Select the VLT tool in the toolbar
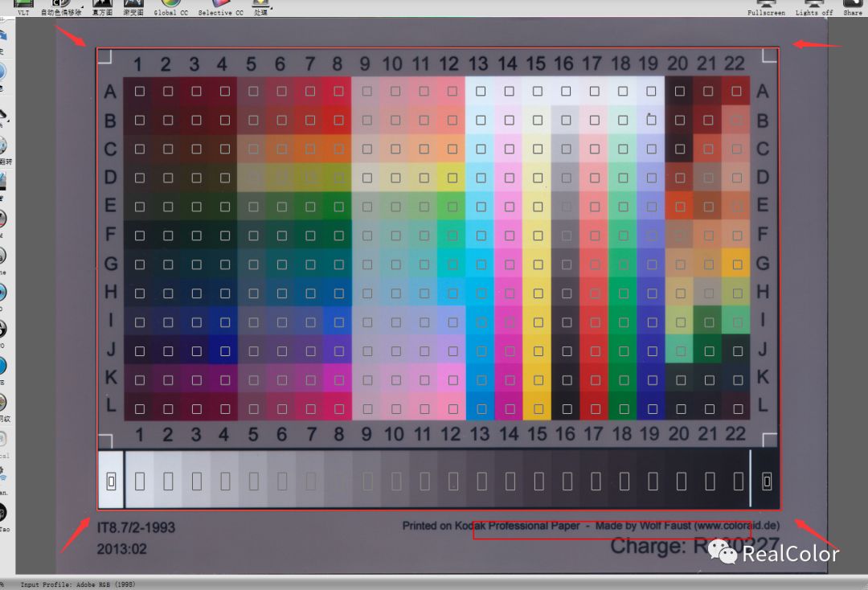 click(23, 6)
